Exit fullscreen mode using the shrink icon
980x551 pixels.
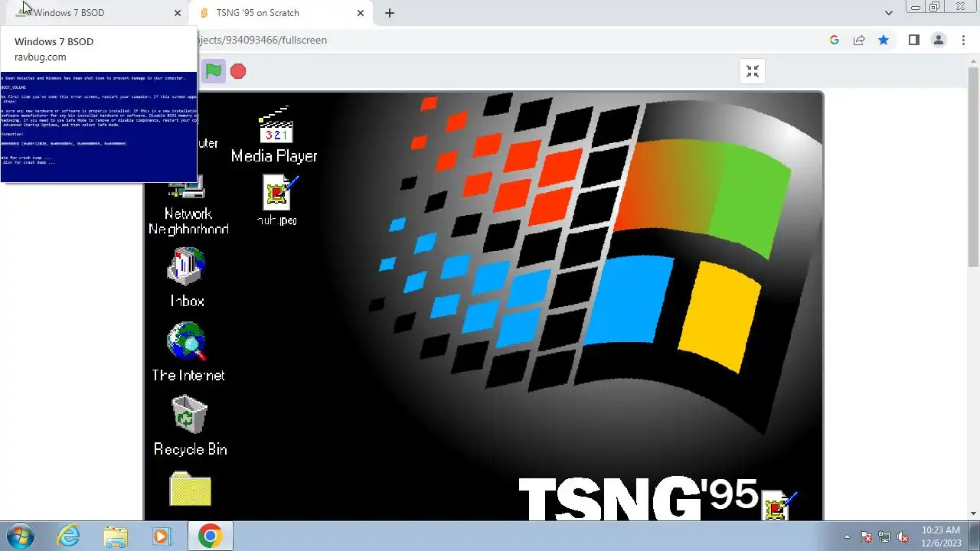tap(753, 71)
